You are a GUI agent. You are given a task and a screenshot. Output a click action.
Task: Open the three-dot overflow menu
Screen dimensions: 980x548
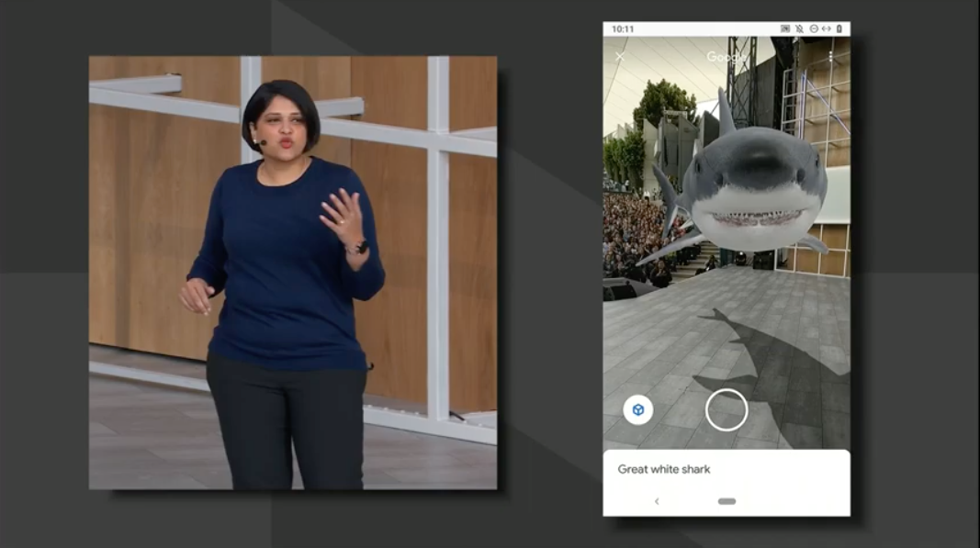830,57
